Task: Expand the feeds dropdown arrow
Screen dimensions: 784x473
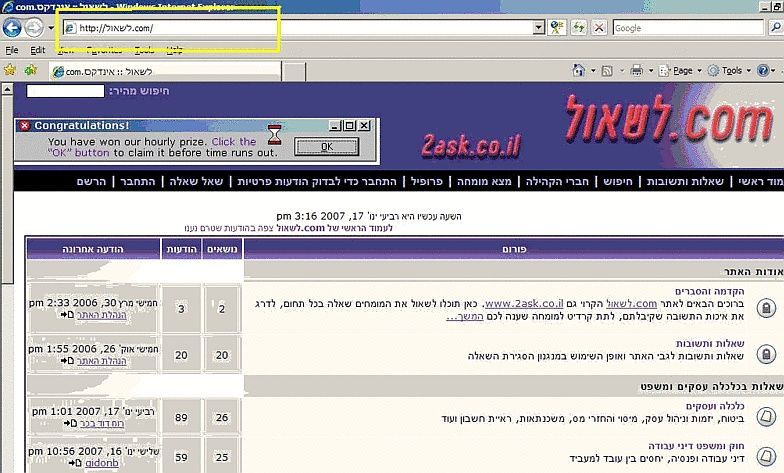Action: click(x=622, y=71)
